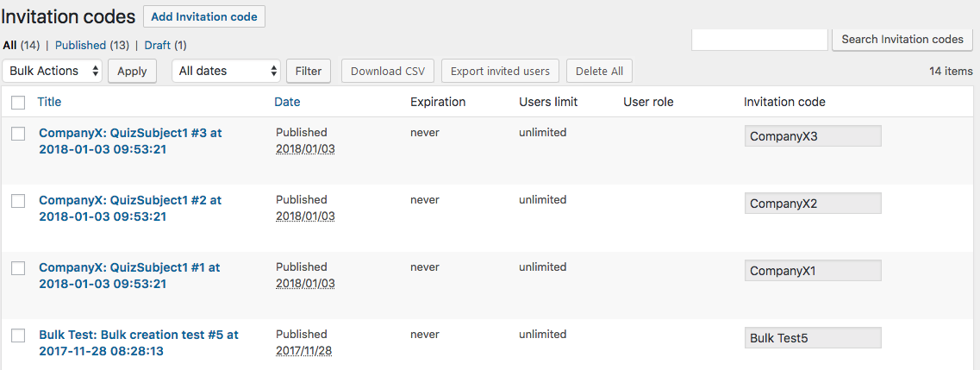Select the CompanyX3 invitation code field
The height and width of the screenshot is (370, 980).
click(813, 136)
